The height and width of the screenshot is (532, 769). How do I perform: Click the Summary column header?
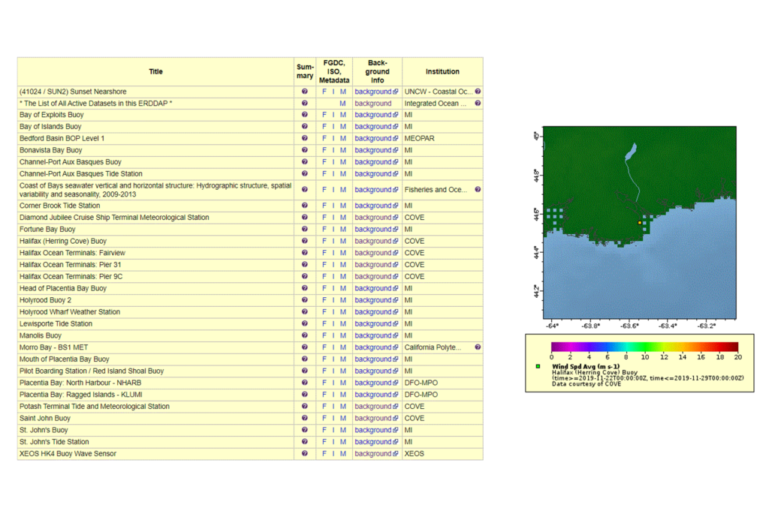tap(305, 71)
